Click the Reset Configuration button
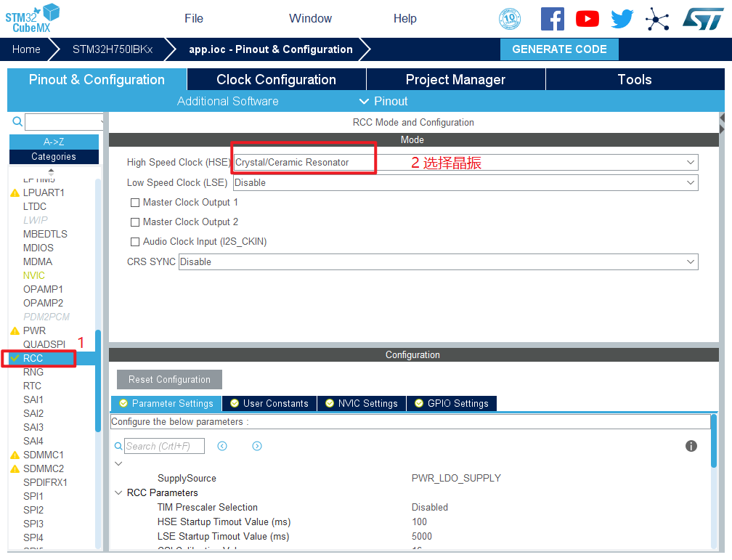The width and height of the screenshot is (732, 560). pyautogui.click(x=169, y=380)
